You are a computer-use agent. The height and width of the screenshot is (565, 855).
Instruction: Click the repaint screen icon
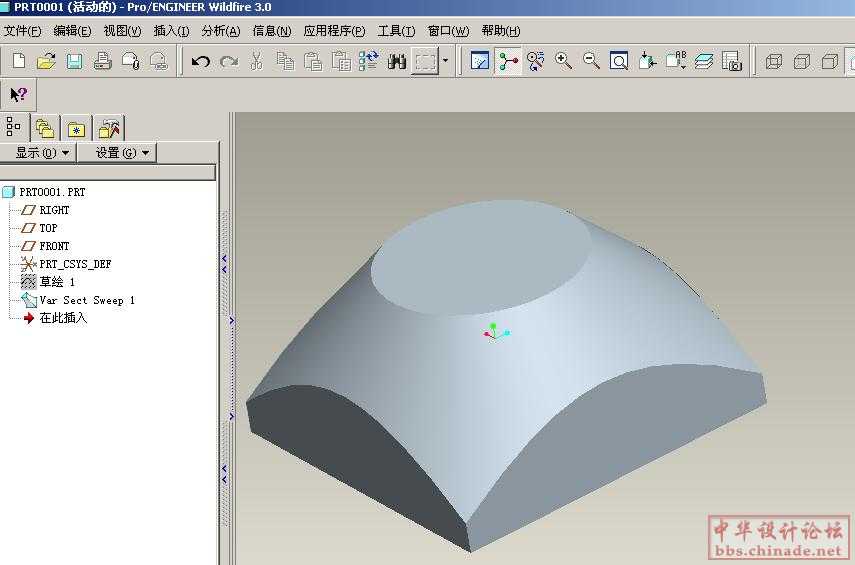point(480,61)
